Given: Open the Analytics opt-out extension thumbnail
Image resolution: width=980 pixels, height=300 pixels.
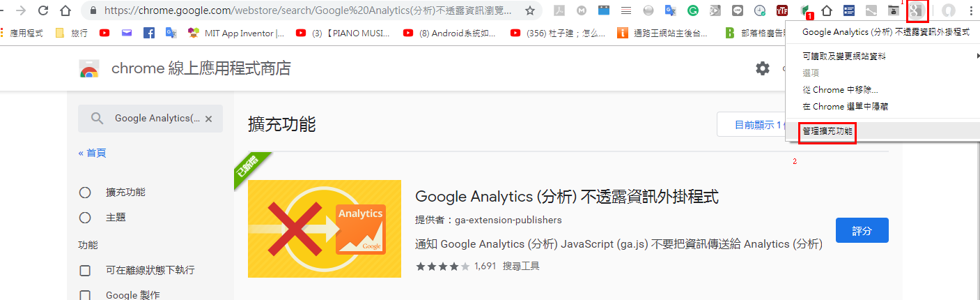Looking at the screenshot, I should point(325,229).
